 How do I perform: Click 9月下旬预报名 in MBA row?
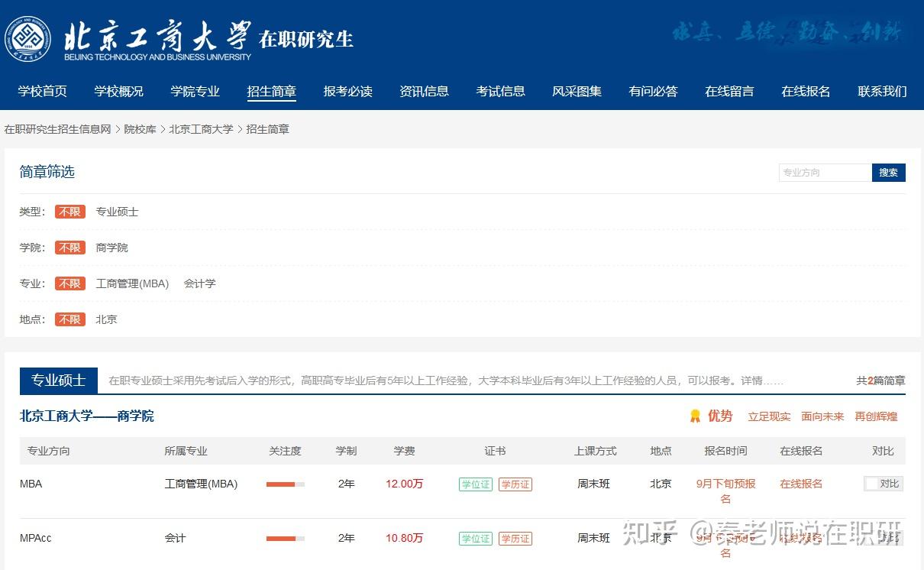tap(726, 491)
